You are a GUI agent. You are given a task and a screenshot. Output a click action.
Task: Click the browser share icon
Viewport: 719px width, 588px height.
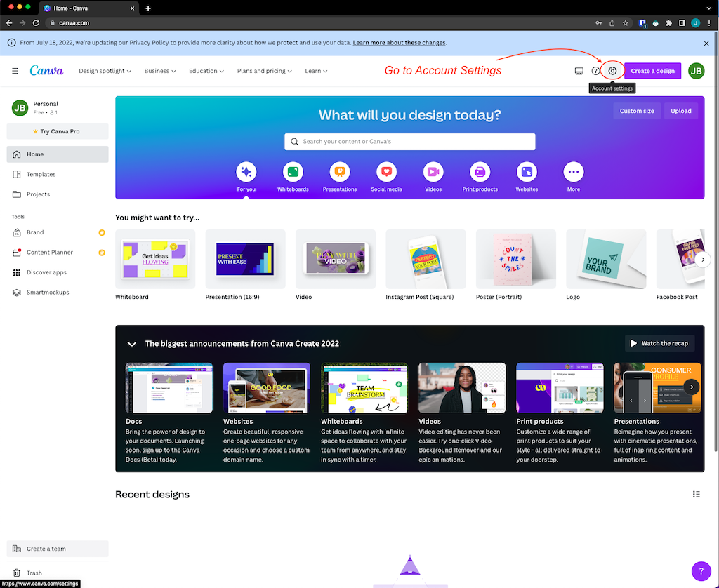[x=612, y=23]
